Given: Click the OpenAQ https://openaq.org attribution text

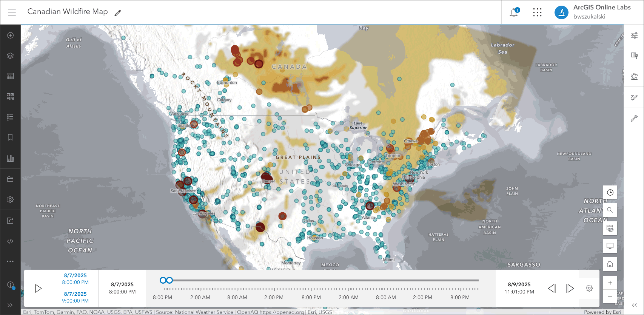Looking at the screenshot, I should tap(270, 312).
